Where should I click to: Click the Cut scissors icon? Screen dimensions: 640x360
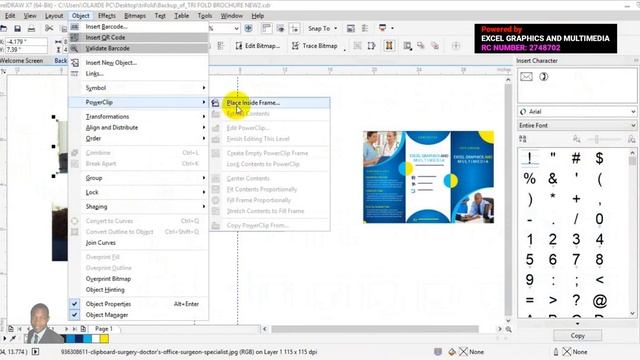pyautogui.click(x=49, y=28)
